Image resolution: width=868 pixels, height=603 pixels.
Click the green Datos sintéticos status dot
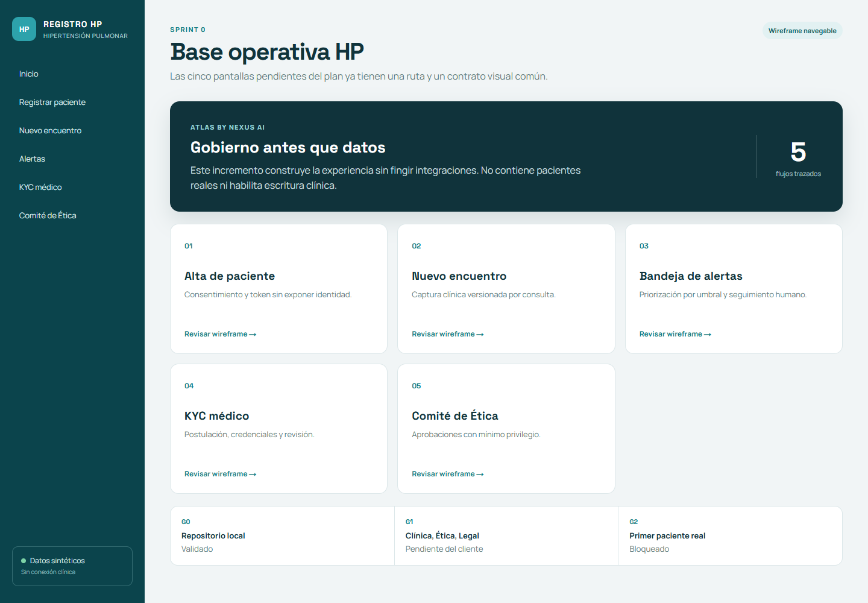pyautogui.click(x=24, y=561)
